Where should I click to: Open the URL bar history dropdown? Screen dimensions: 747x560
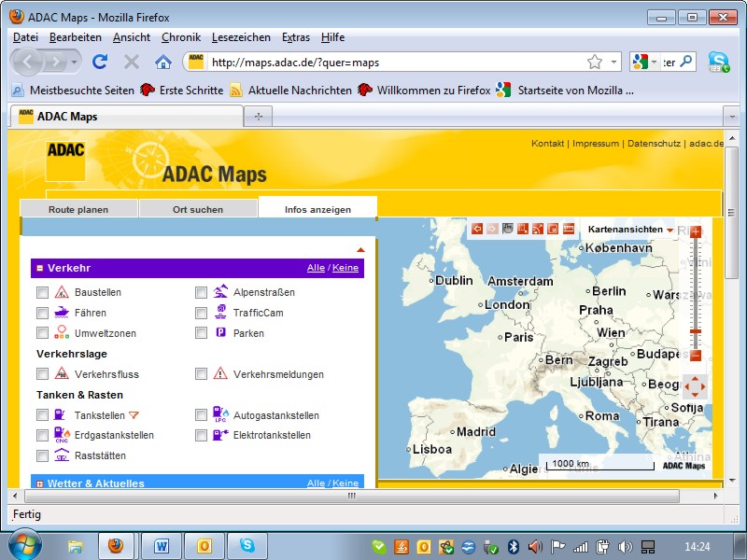pyautogui.click(x=614, y=62)
